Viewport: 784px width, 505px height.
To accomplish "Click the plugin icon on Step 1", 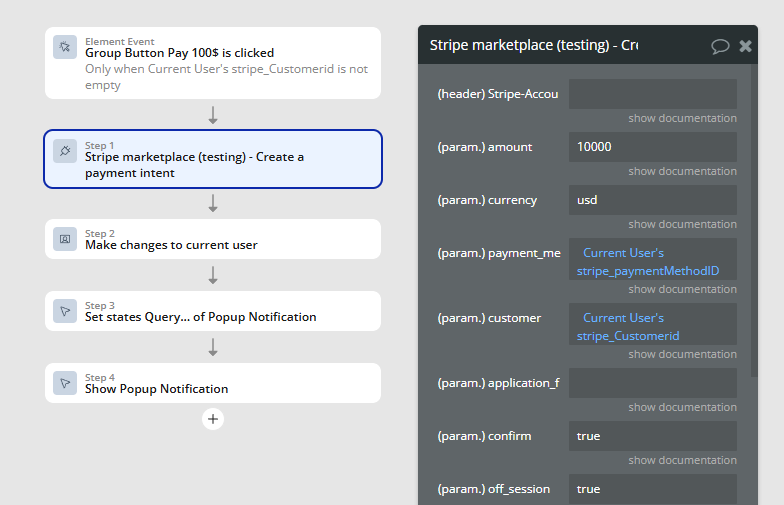I will (65, 151).
